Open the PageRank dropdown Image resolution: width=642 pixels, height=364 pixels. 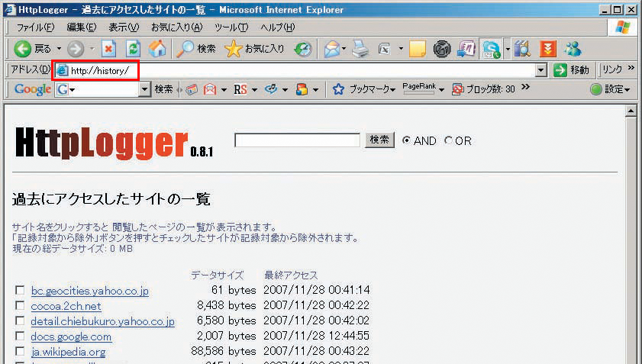441,90
